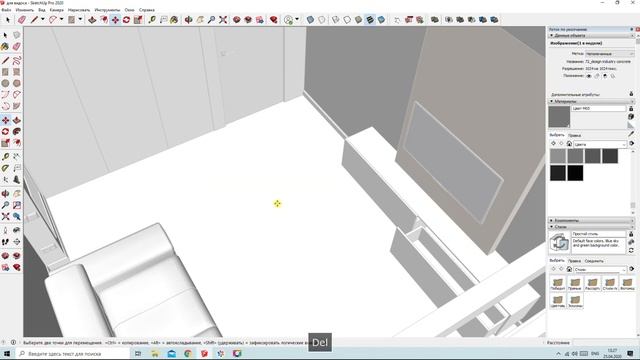Open the File menu
This screenshot has height=360, width=640.
[x=6, y=10]
